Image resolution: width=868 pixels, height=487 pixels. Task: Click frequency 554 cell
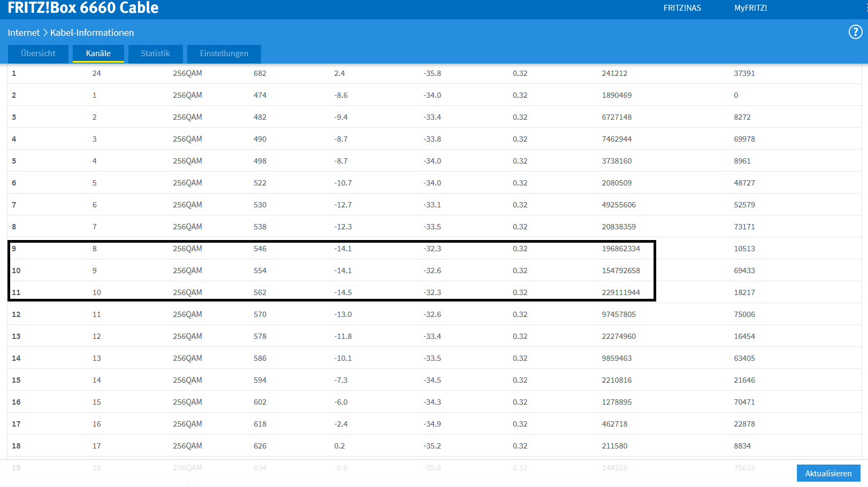click(x=260, y=270)
